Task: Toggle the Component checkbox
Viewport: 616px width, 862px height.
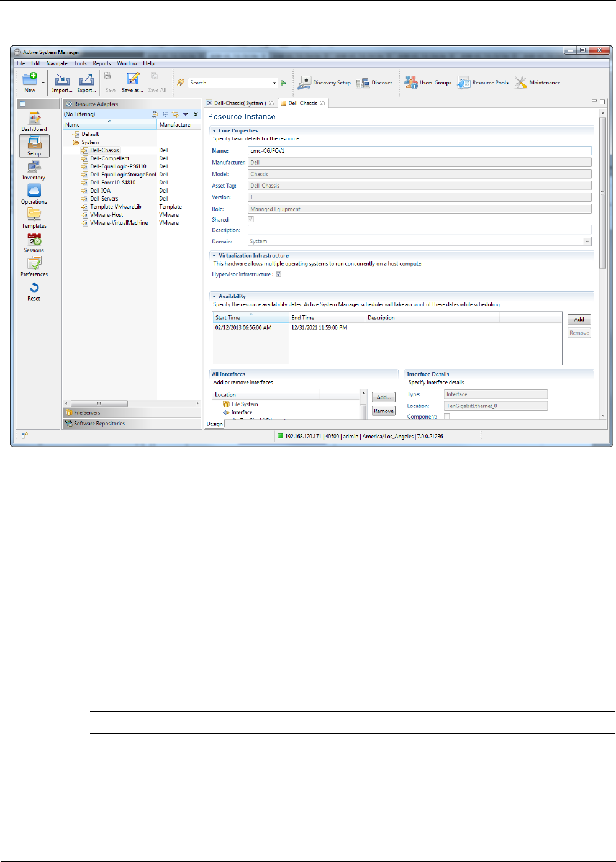Action: point(446,417)
